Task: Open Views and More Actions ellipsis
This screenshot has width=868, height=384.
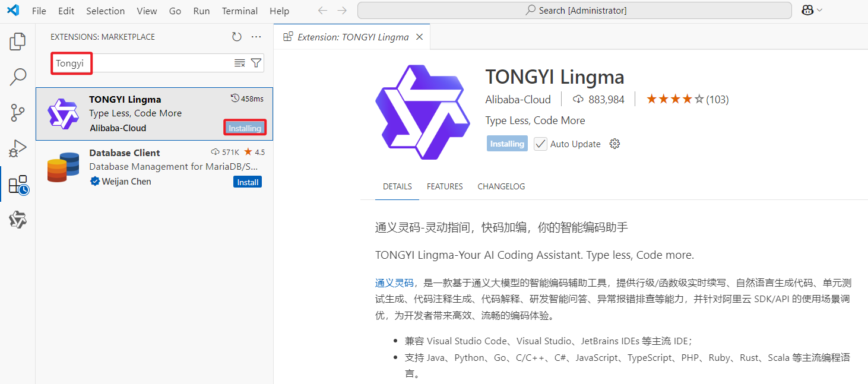Action: tap(256, 37)
